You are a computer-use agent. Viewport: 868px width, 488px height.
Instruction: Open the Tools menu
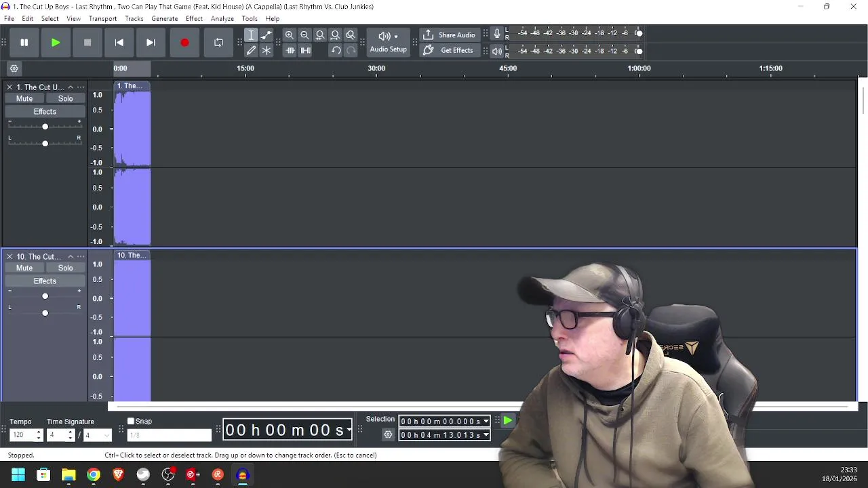(x=250, y=19)
